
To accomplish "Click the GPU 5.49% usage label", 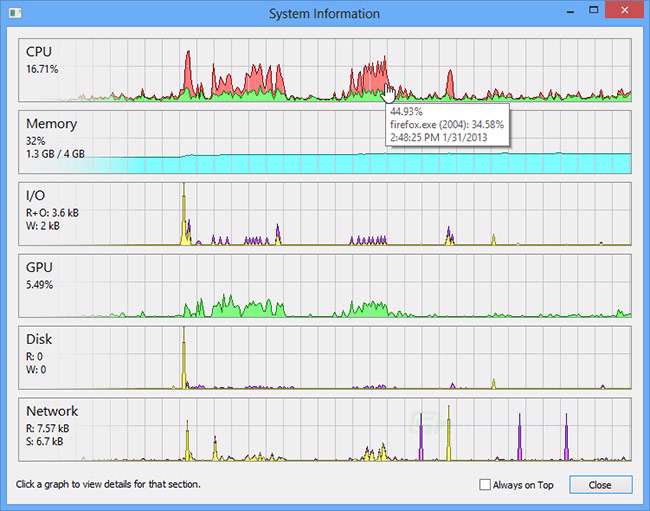I will [x=40, y=285].
